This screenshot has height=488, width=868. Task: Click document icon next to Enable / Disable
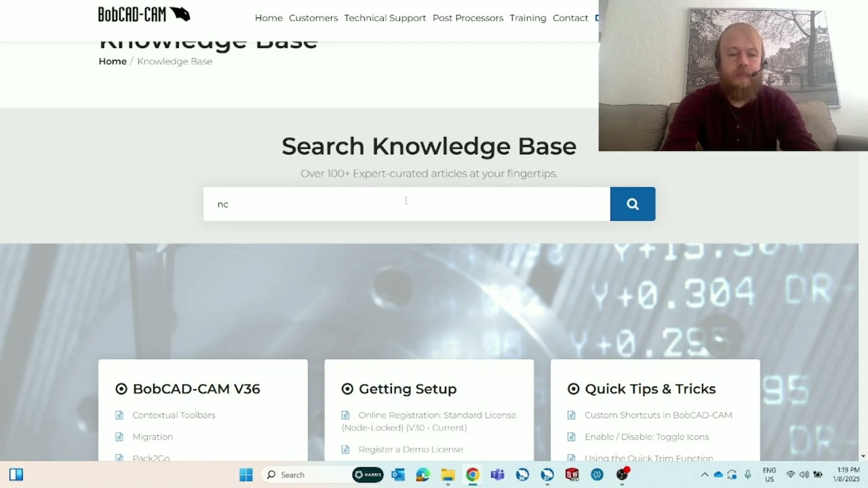572,436
